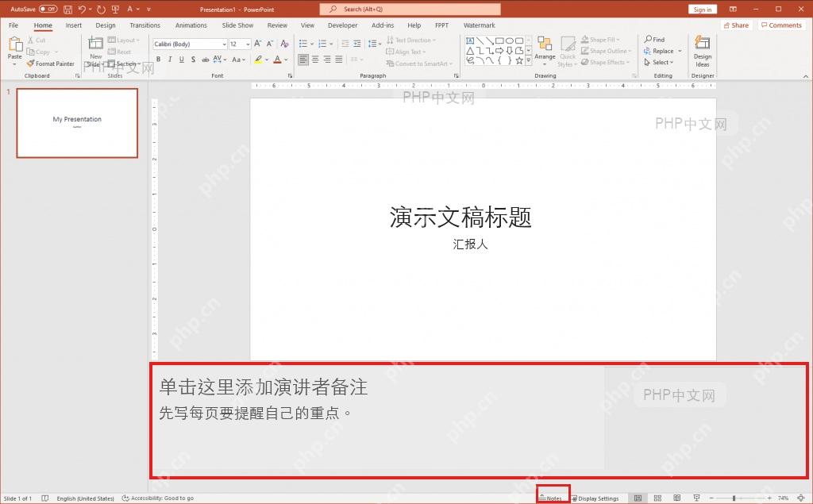Click the Search (Alt+Q) box
Screen dimensions: 813x504
[410, 9]
